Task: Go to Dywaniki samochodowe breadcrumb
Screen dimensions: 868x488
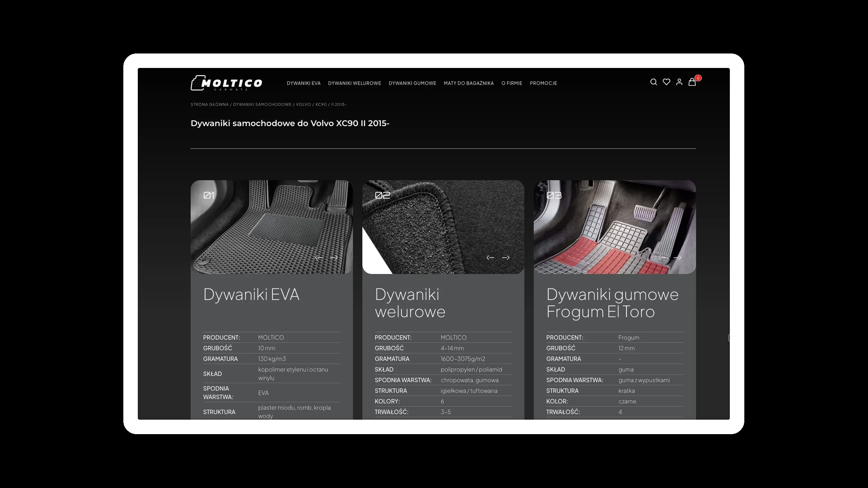Action: pyautogui.click(x=262, y=104)
